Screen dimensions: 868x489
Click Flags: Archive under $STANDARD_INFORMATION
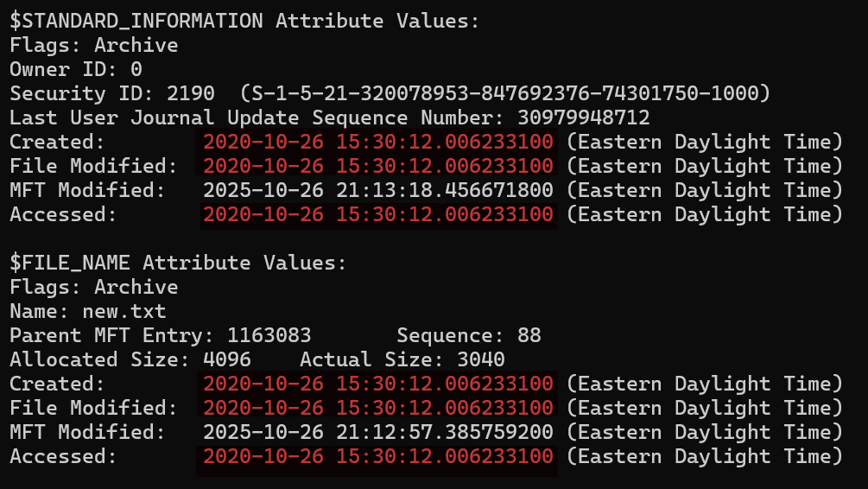click(x=93, y=45)
